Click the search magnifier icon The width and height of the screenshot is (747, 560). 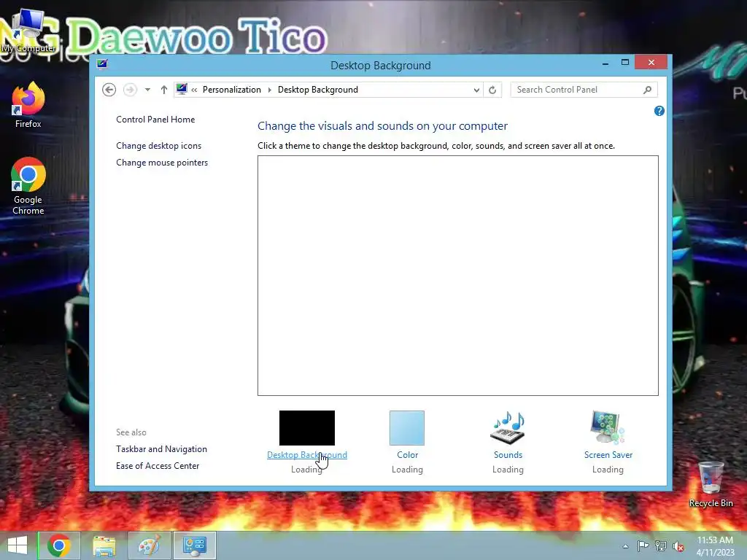click(x=647, y=90)
